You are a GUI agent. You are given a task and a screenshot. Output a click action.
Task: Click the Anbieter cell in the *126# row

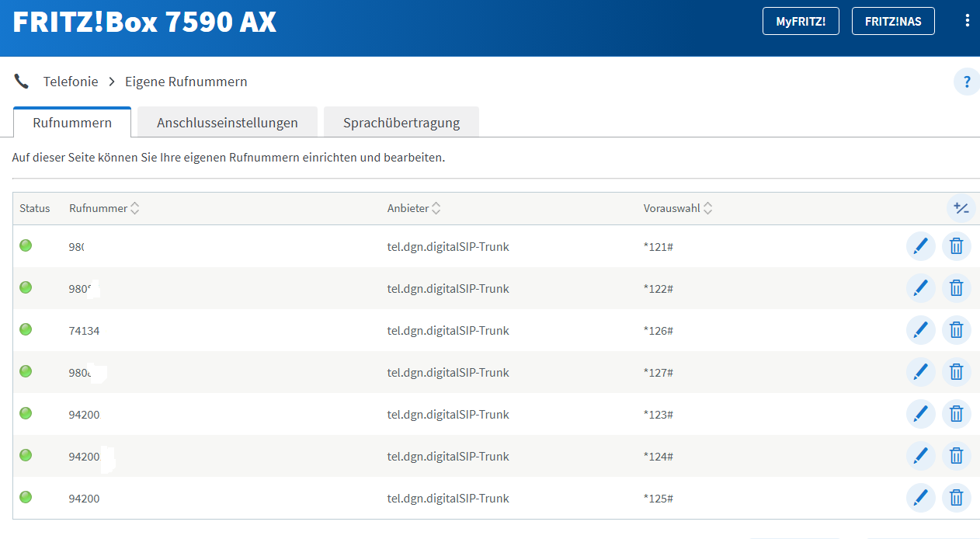click(x=448, y=331)
